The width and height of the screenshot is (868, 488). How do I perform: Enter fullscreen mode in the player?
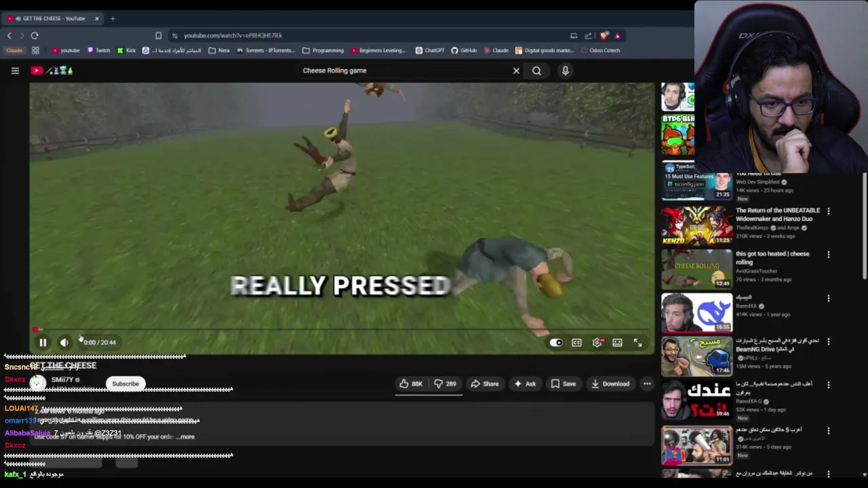637,342
